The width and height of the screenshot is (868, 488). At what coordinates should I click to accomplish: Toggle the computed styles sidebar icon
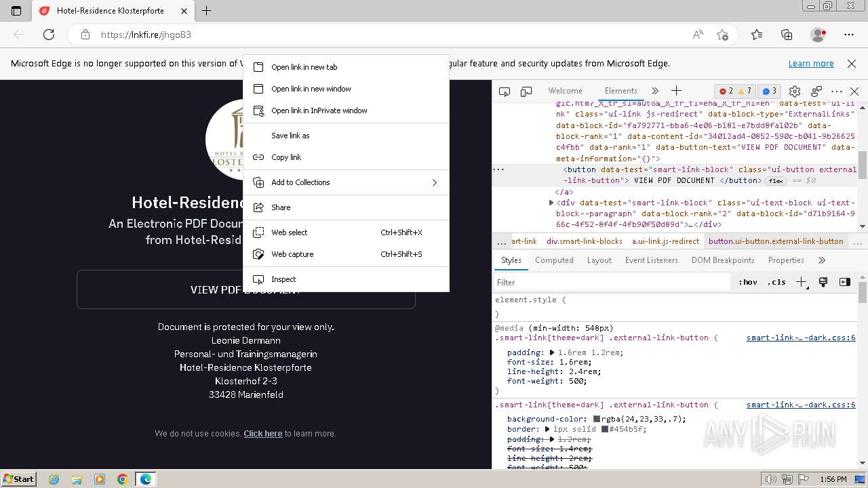tap(845, 283)
